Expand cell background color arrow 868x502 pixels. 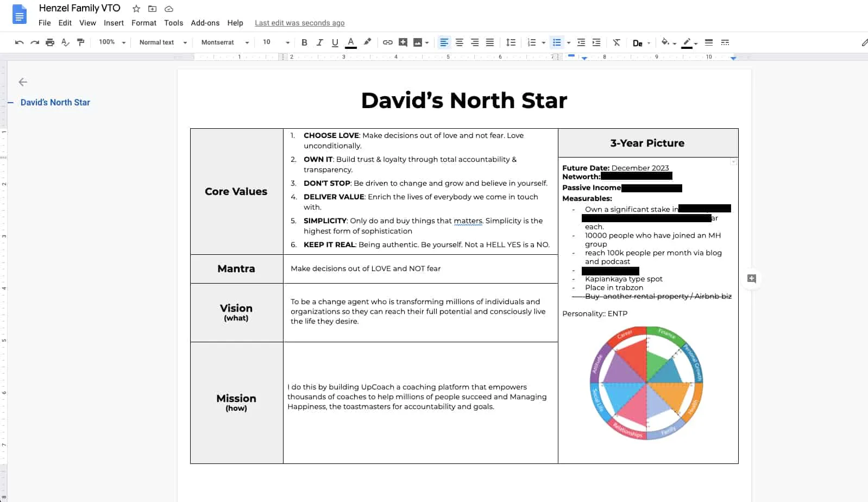[675, 42]
